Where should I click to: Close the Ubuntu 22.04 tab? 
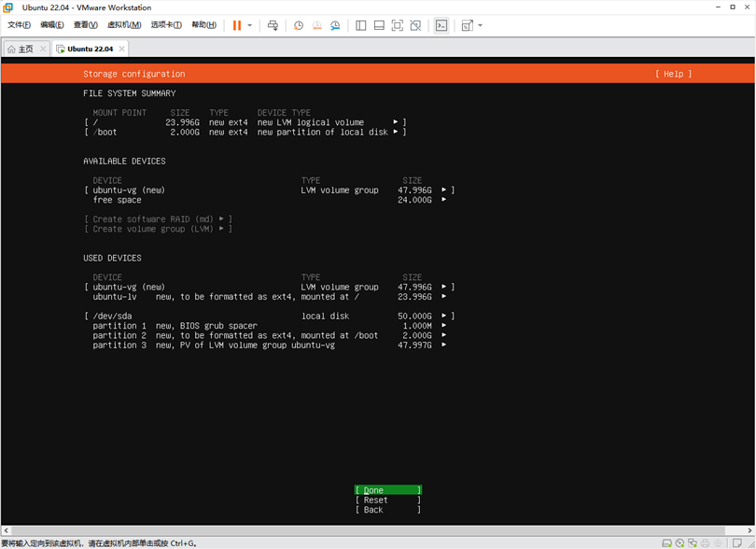point(121,49)
